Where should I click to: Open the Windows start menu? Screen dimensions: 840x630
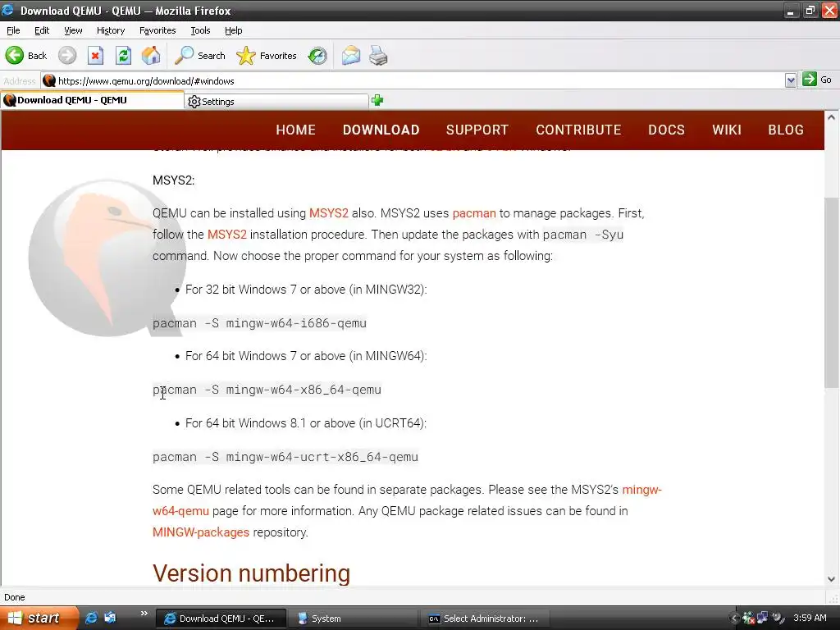(x=39, y=619)
